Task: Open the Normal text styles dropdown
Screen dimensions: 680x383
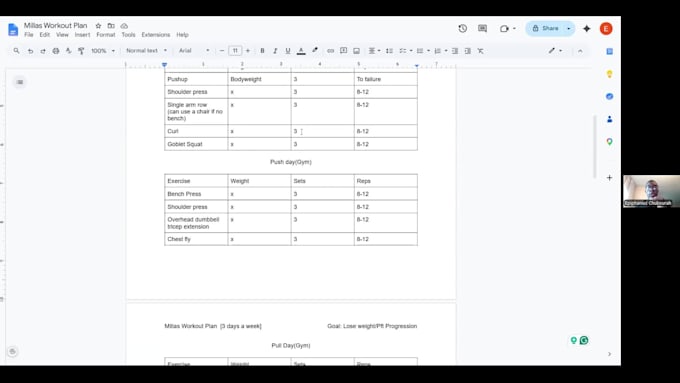Action: [146, 51]
